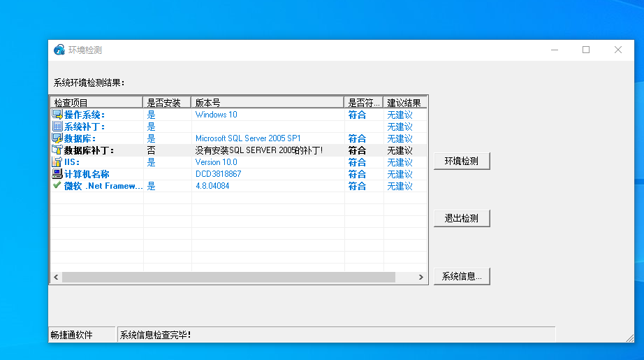
Task: Click the 环境检测 window title icon
Action: point(59,50)
